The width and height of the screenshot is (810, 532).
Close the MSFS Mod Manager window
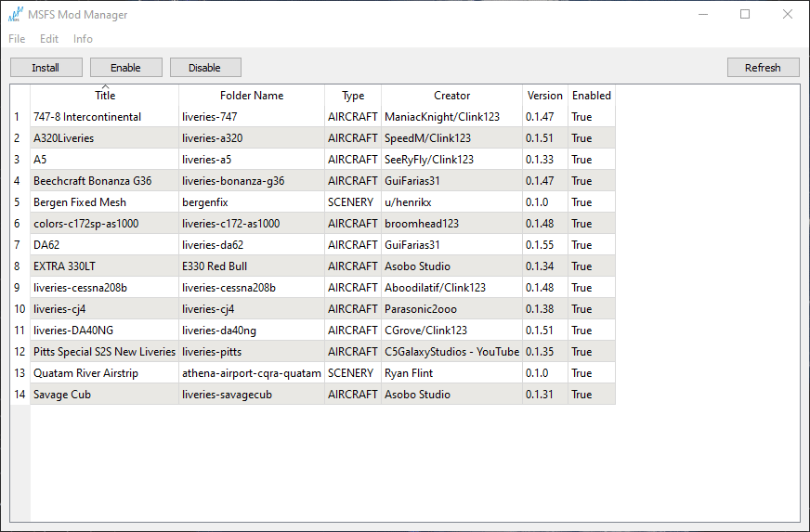(x=788, y=14)
